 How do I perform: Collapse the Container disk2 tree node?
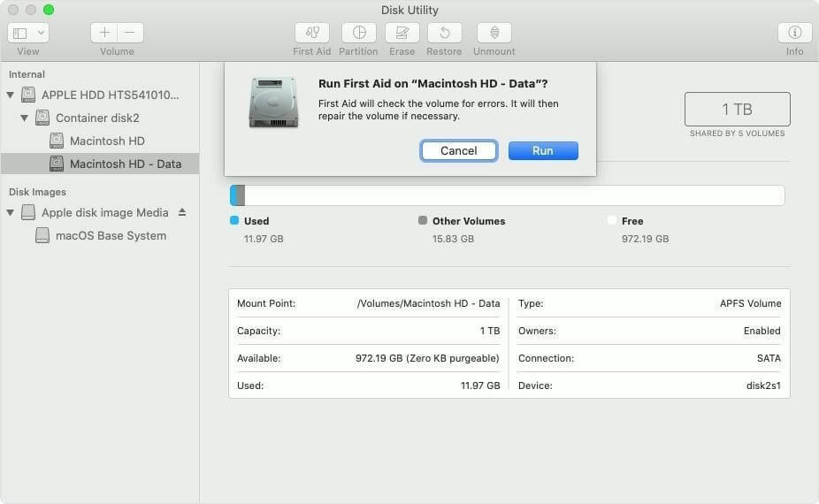25,118
